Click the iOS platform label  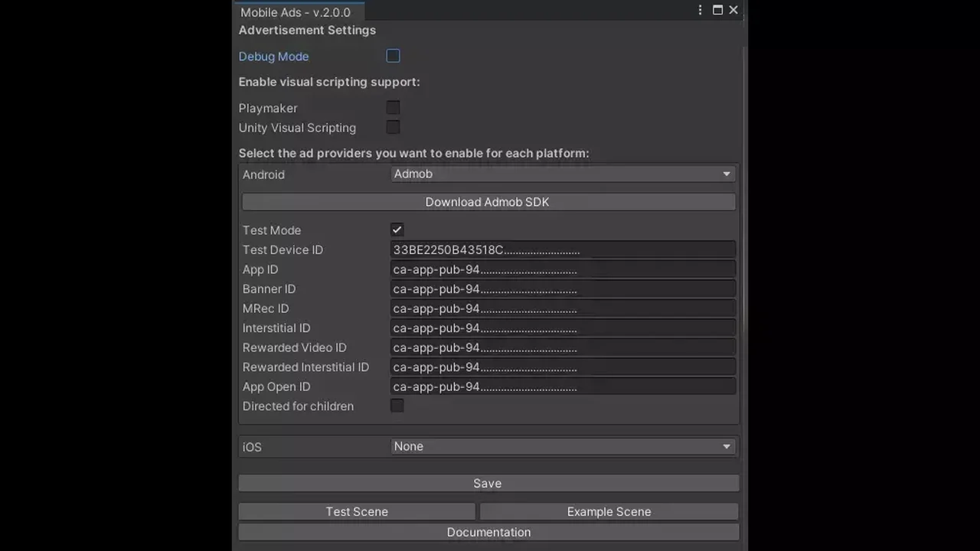[x=252, y=447]
